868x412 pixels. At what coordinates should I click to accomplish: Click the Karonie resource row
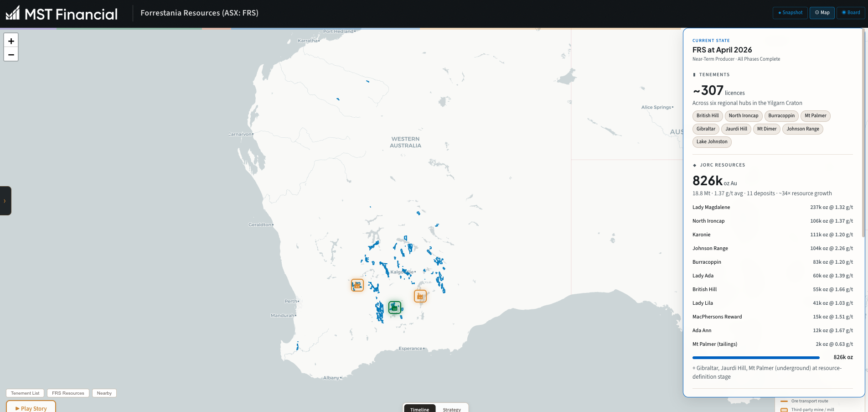(773, 235)
